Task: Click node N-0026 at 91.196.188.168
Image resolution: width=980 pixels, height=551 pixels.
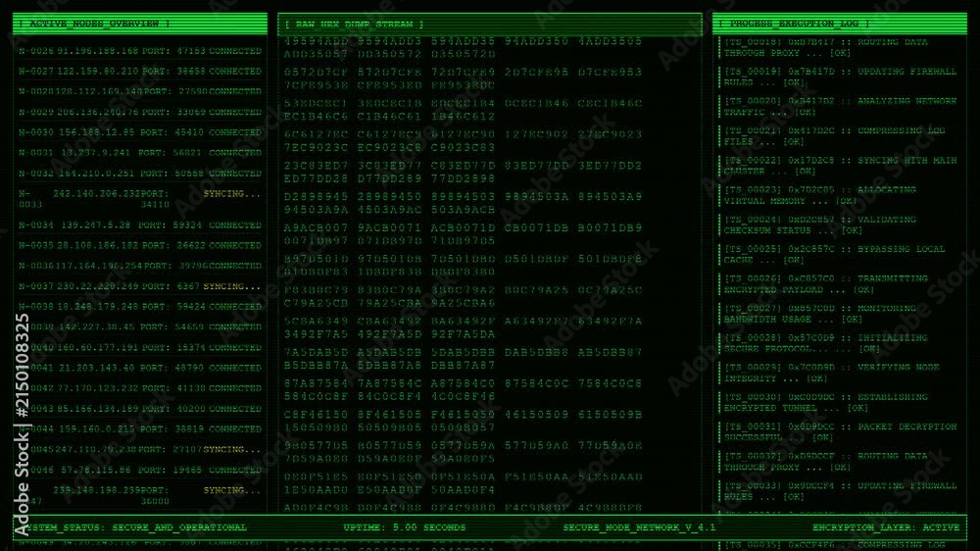Action: (140, 51)
